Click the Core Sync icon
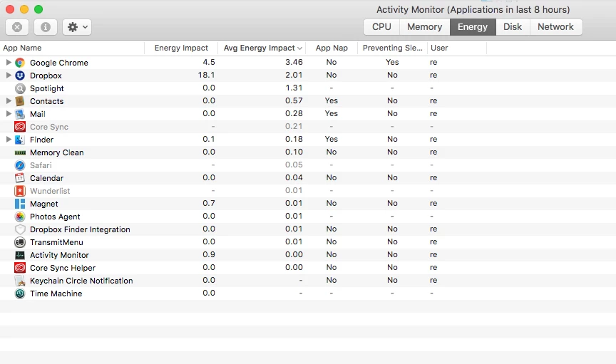The image size is (616, 364). (20, 127)
